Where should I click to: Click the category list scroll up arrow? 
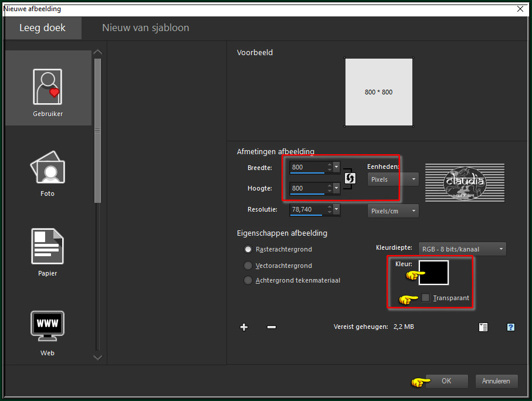point(98,52)
